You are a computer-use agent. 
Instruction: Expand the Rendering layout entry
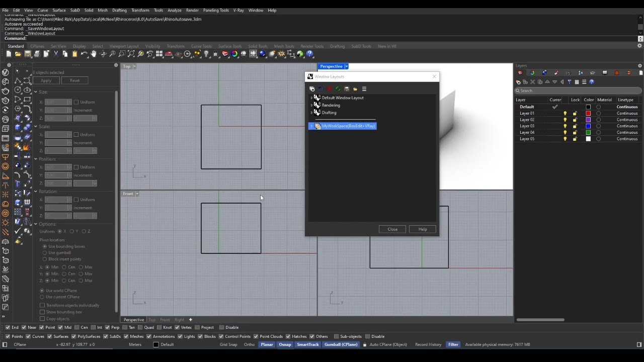[x=311, y=105]
